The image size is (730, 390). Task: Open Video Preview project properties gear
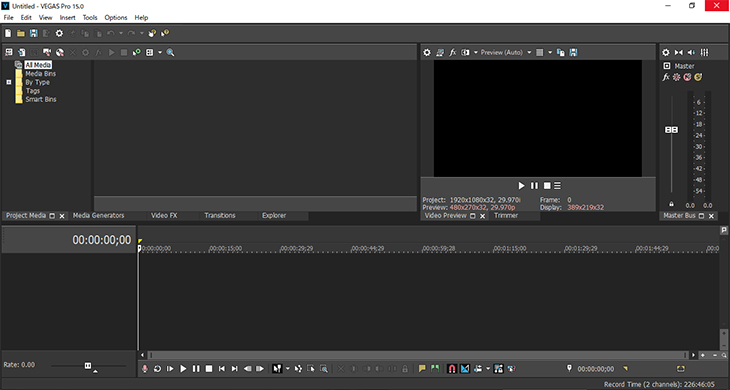click(x=426, y=53)
